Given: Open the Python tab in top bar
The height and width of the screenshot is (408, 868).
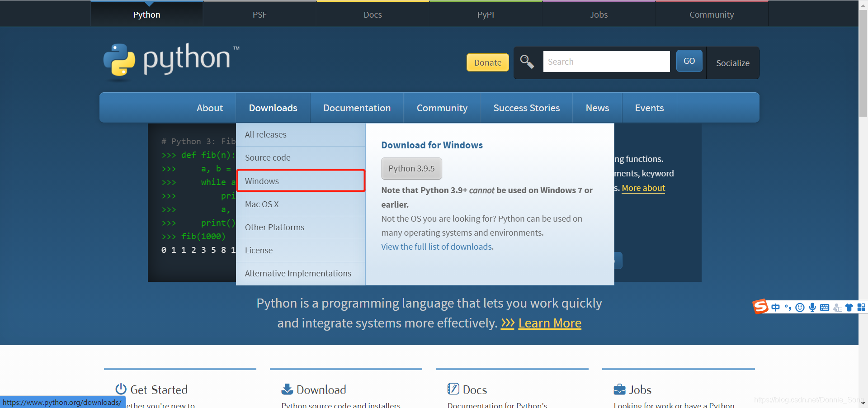Looking at the screenshot, I should point(147,14).
